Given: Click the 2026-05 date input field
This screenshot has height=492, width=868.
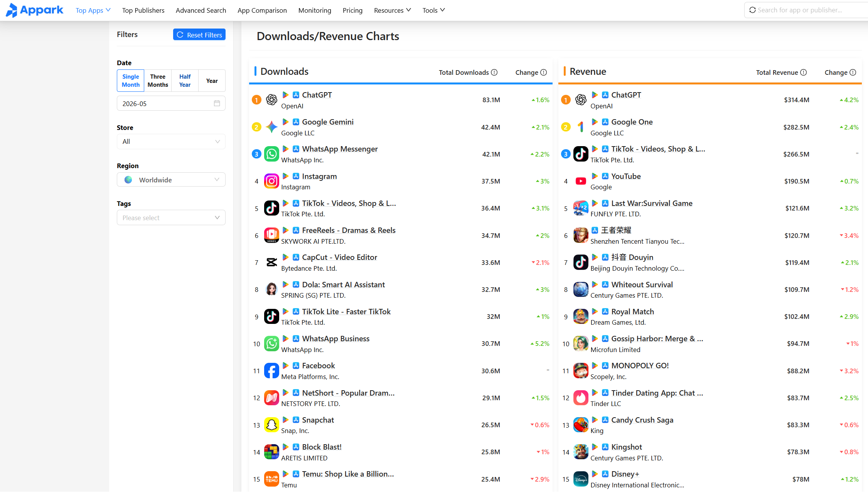Looking at the screenshot, I should [x=171, y=103].
